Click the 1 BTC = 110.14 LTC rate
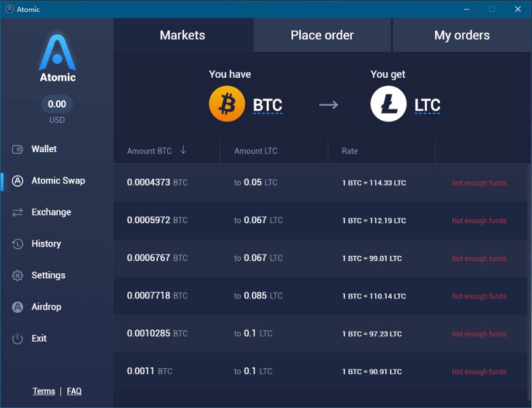This screenshot has height=408, width=532. pyautogui.click(x=374, y=296)
